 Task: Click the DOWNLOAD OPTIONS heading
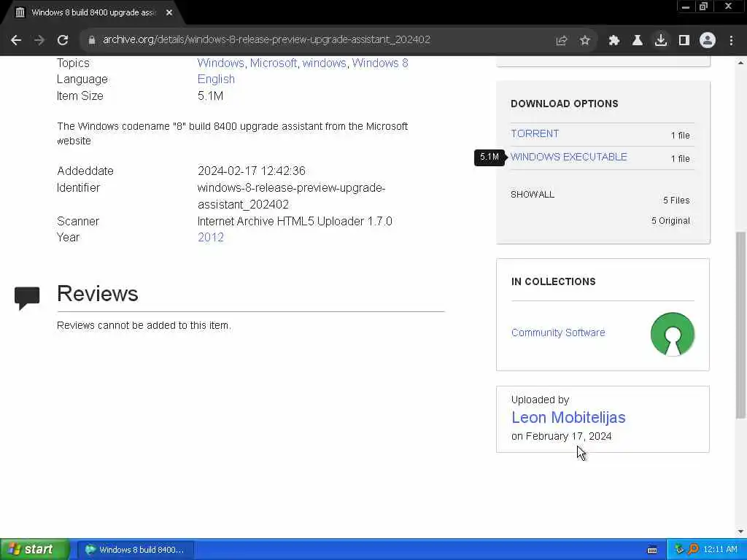pos(565,104)
